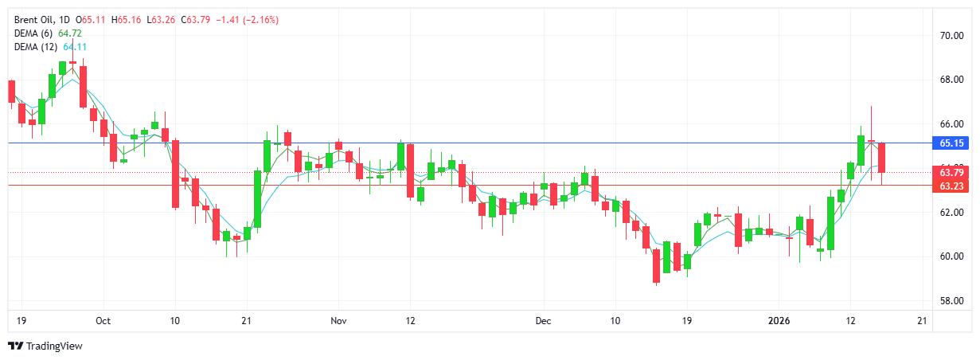Click the 2026 label on time axis
This screenshot has width=980, height=360.
[x=779, y=321]
